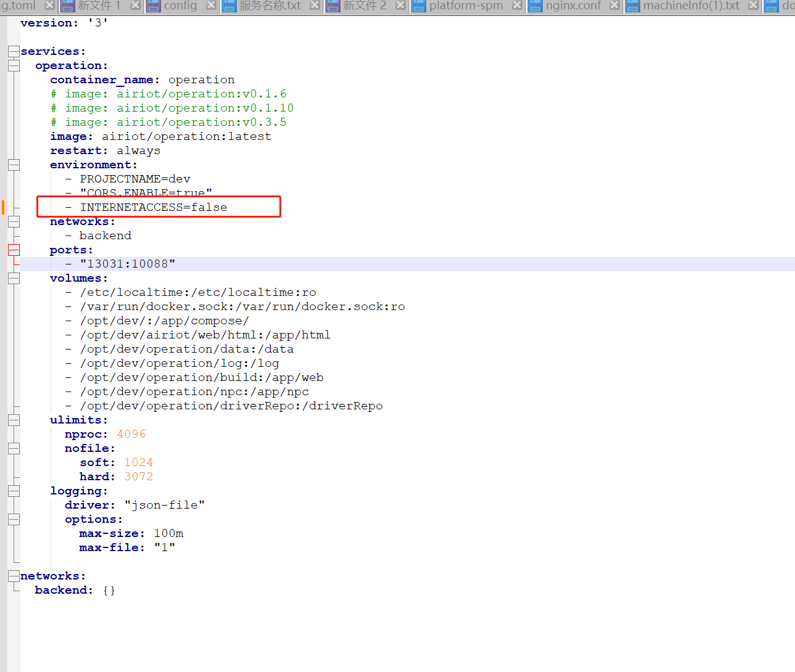The height and width of the screenshot is (672, 795).
Task: Click /opt/dev/operation/build:/app/web line
Action: [194, 377]
